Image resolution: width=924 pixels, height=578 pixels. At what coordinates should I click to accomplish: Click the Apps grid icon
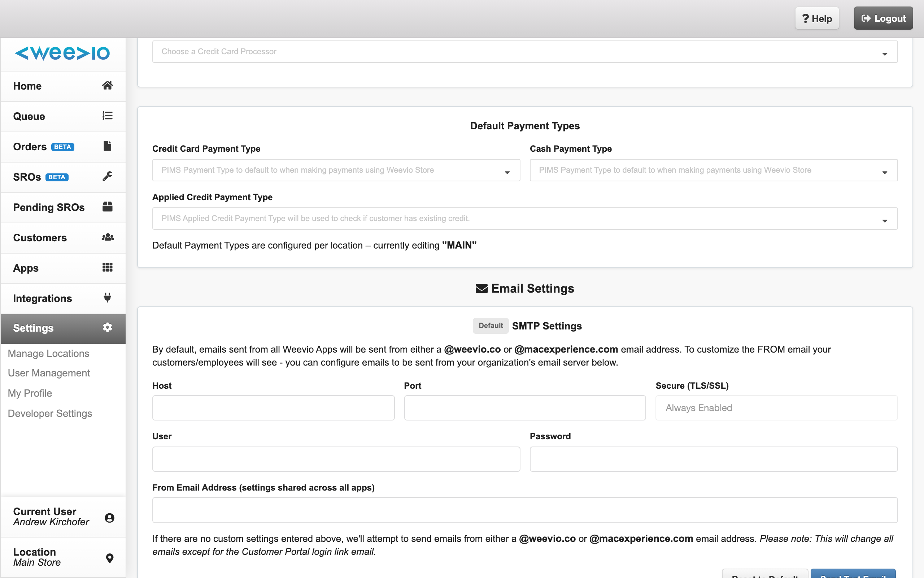tap(107, 267)
